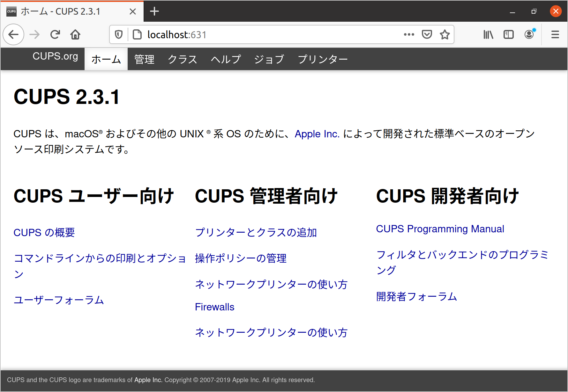Screen dimensions: 568x392
Task: Open a new tab with plus button
Action: [x=154, y=11]
